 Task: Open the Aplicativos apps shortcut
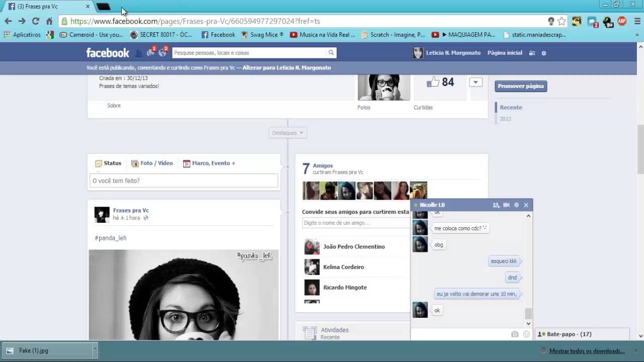pos(22,35)
